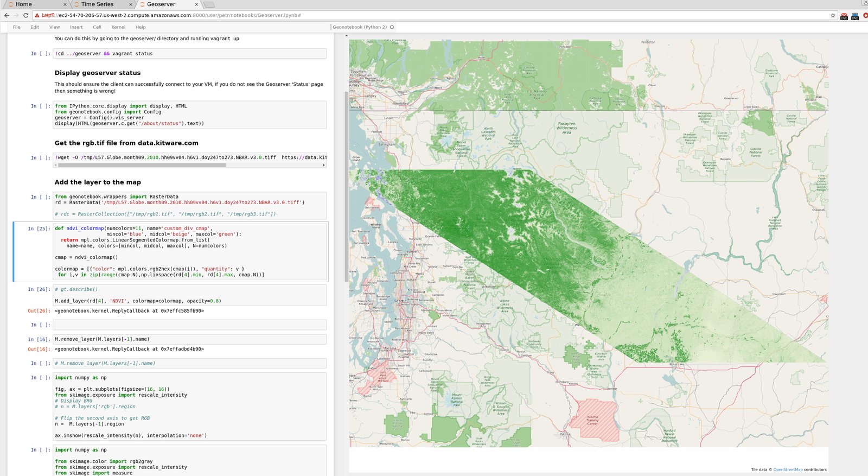Click the notebook vertical scrollbar thumb

(347, 187)
